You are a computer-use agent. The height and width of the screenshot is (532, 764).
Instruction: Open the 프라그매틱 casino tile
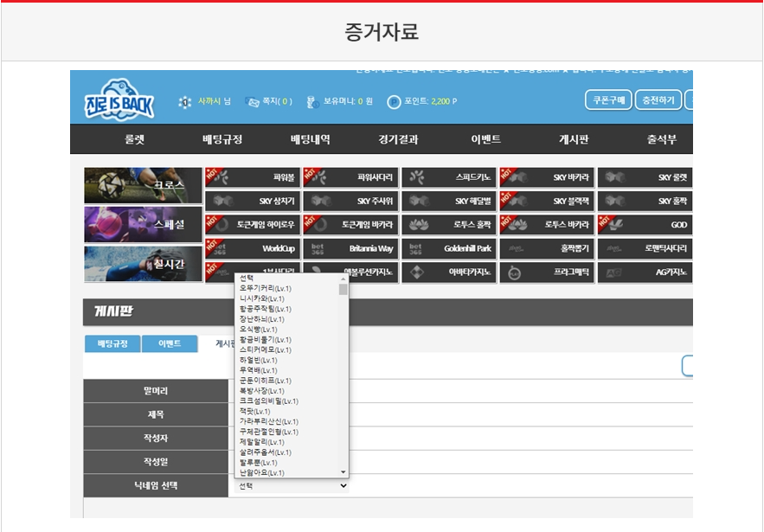click(x=547, y=272)
